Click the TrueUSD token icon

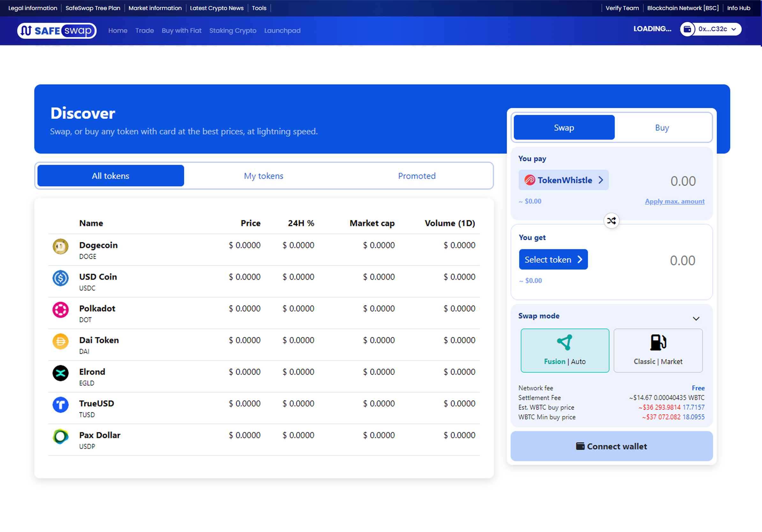(60, 405)
